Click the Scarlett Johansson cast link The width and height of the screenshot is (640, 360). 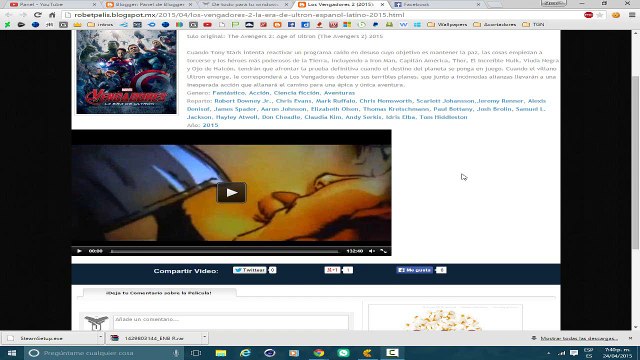pyautogui.click(x=445, y=101)
